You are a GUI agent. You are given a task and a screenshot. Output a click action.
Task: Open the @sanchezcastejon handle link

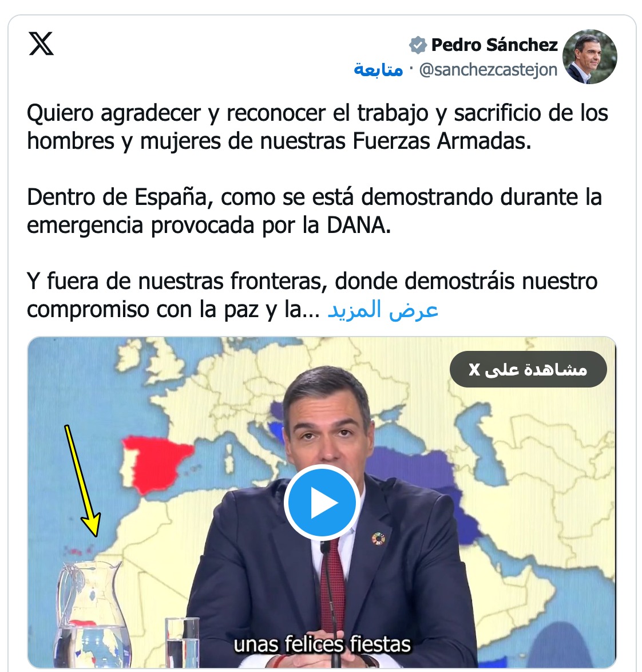[488, 70]
